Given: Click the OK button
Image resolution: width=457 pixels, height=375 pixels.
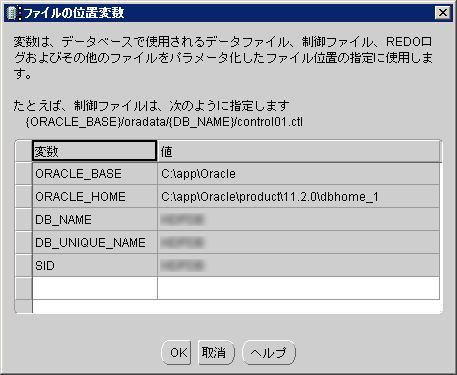Looking at the screenshot, I should point(176,352).
